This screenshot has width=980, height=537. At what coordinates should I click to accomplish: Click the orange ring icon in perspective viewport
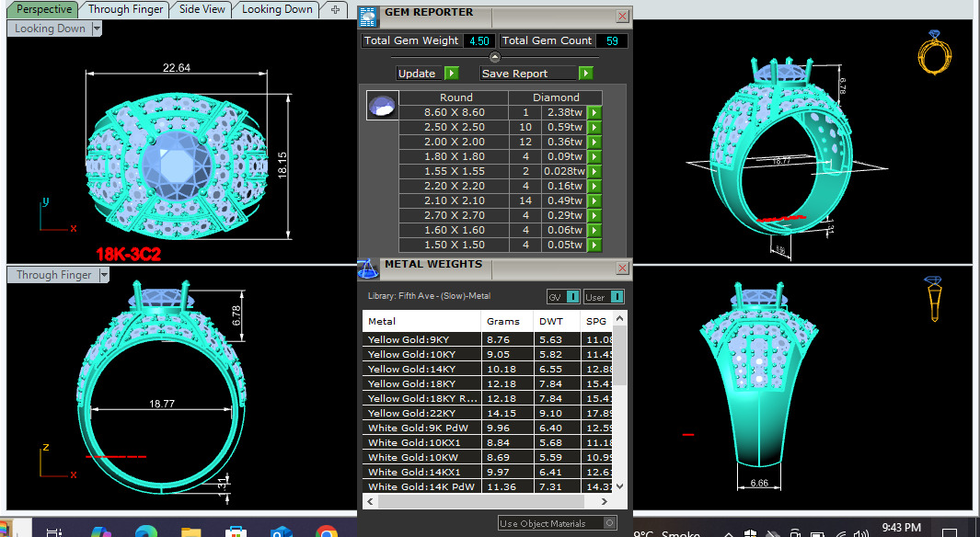pos(934,52)
